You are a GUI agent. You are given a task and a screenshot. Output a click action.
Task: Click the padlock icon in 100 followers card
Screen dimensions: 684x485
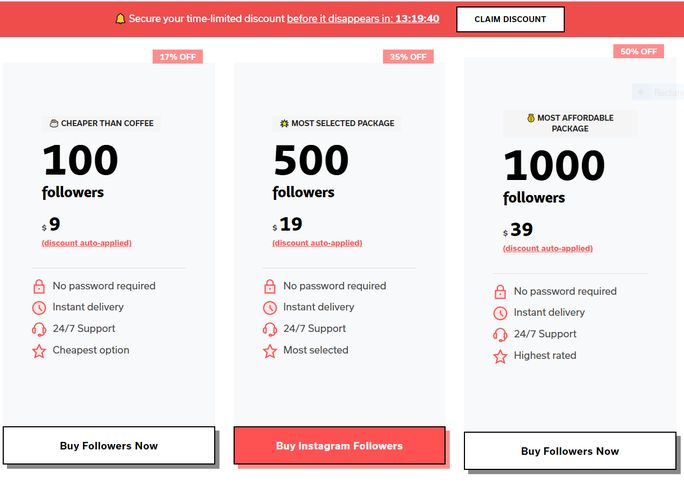coord(39,286)
